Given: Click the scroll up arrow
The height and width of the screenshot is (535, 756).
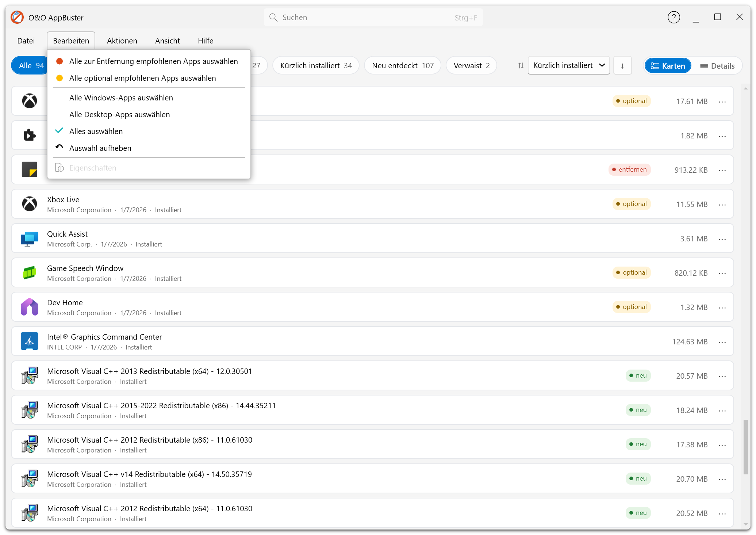Looking at the screenshot, I should [x=746, y=88].
